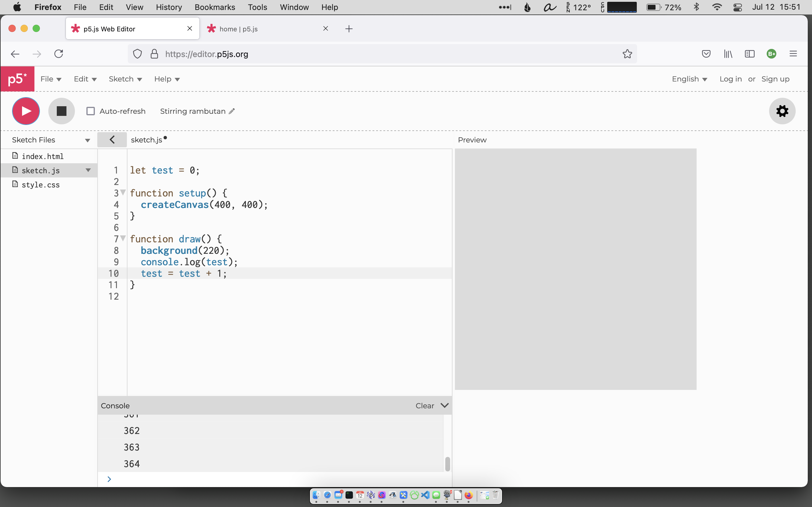
Task: Stop the running sketch
Action: point(61,111)
